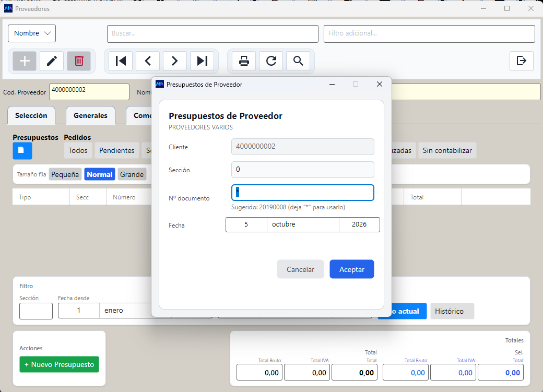
Task: Minimize the Presupuestos de Proveedor dialog
Action: point(332,84)
